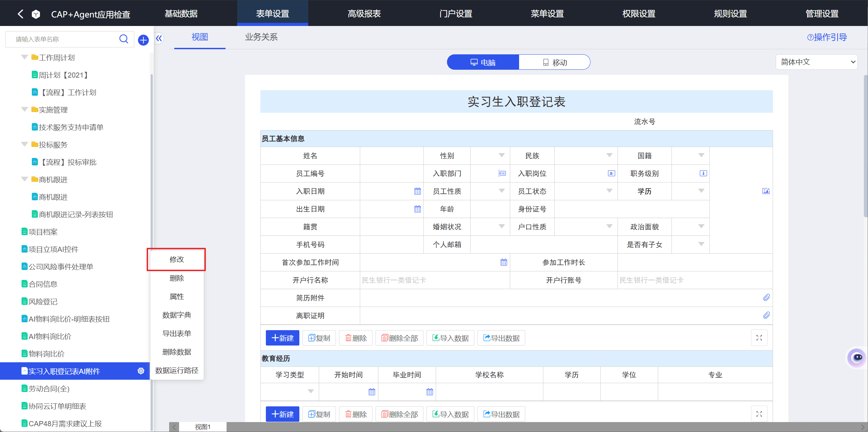
Task: Click the 开户行名称 input field
Action: coord(435,280)
